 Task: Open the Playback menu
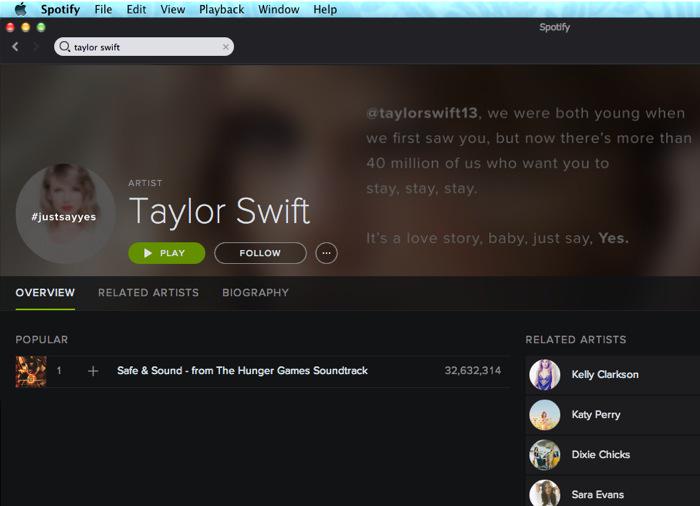coord(221,9)
